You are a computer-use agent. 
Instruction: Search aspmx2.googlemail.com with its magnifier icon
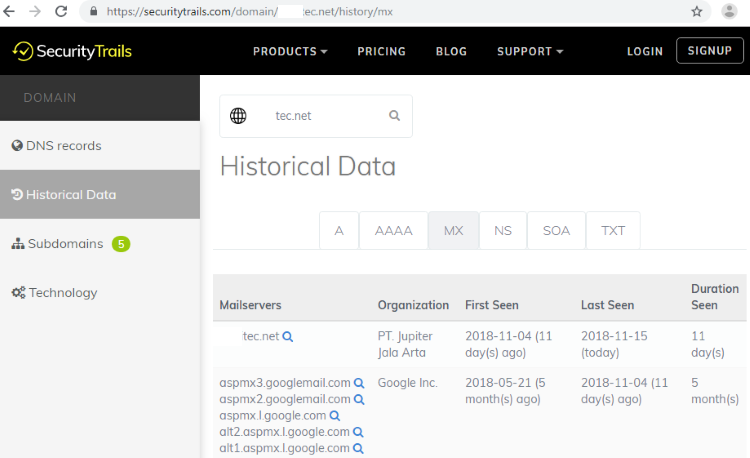pyautogui.click(x=359, y=400)
